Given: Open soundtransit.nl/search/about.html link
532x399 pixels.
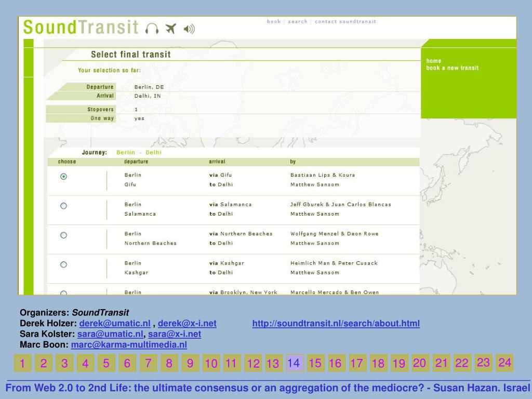Looking at the screenshot, I should [336, 323].
